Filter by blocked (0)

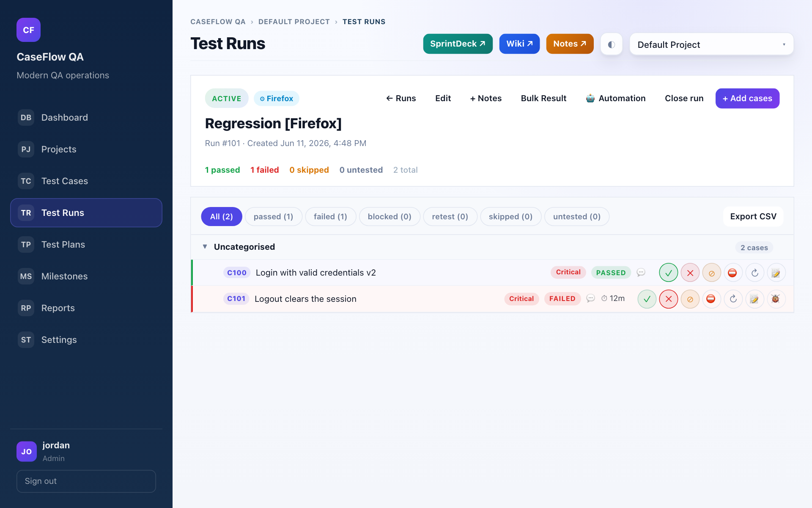pos(390,216)
